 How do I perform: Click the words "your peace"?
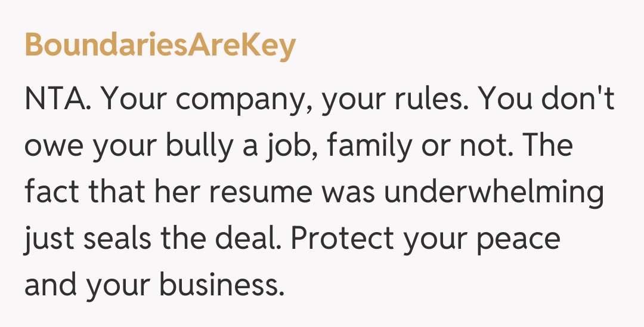pyautogui.click(x=483, y=239)
